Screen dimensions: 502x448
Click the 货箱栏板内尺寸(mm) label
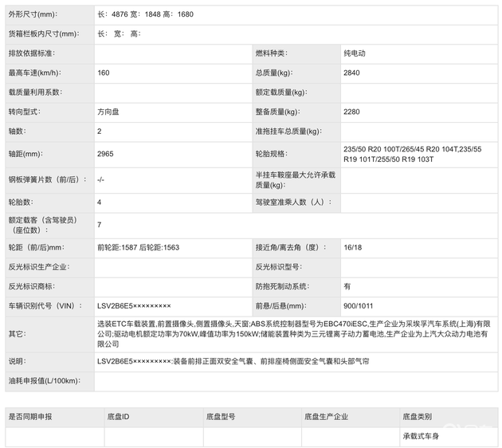coord(44,34)
